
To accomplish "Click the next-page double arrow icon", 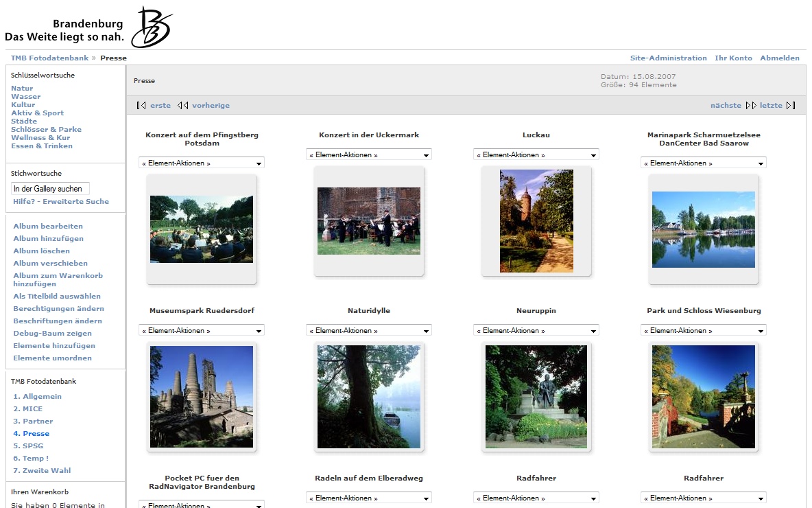I will pyautogui.click(x=751, y=106).
